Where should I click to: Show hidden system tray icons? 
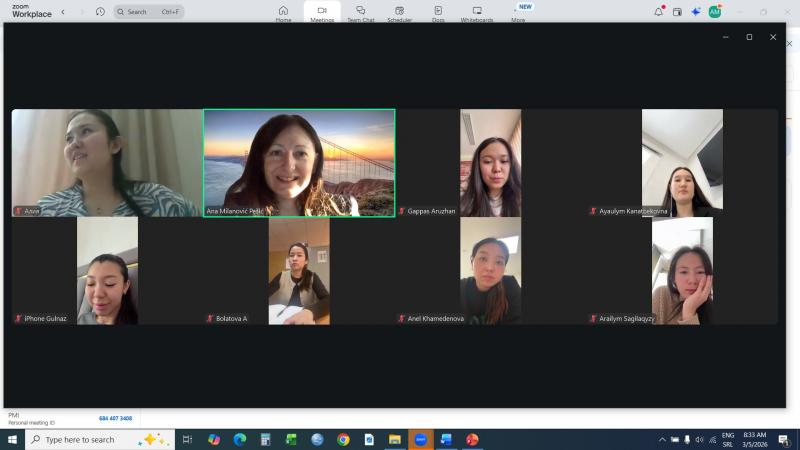coord(661,439)
